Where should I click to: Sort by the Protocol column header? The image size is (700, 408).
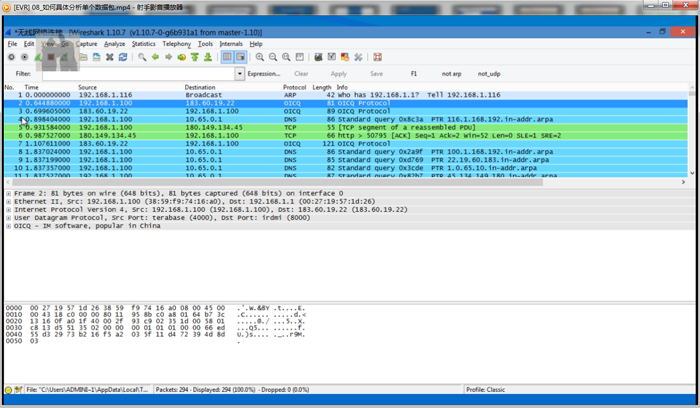coord(295,87)
